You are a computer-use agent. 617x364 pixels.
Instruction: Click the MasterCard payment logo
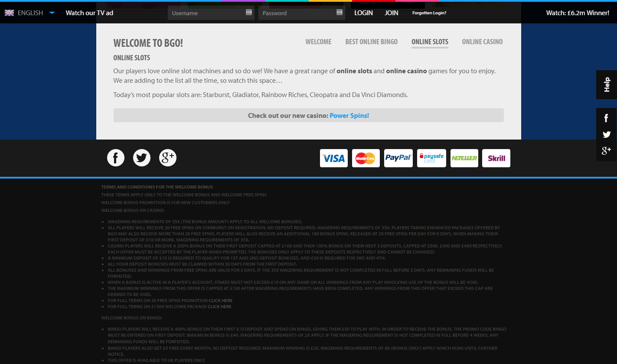coord(366,158)
